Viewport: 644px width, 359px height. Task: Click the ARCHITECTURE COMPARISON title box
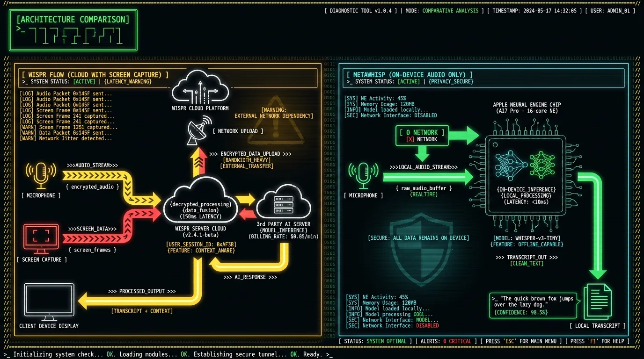coord(73,30)
